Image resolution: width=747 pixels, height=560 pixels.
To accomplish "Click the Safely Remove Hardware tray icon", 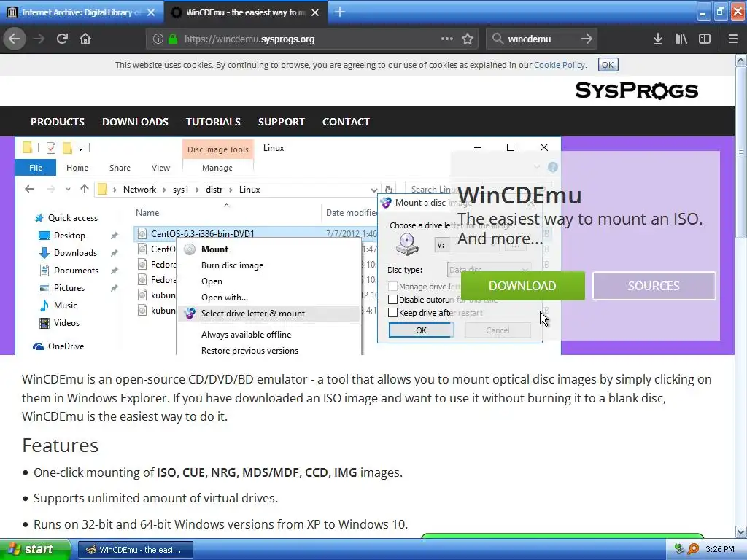I will pos(680,550).
